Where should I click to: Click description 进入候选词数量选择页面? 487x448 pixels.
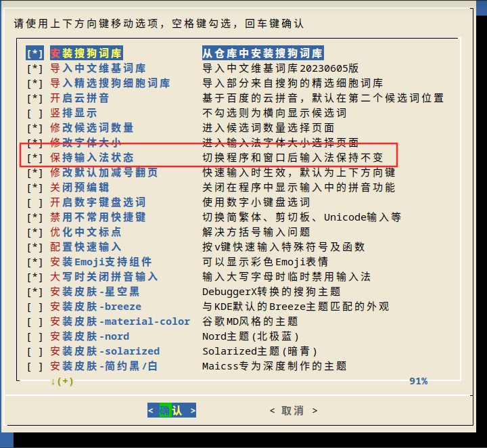tap(269, 128)
